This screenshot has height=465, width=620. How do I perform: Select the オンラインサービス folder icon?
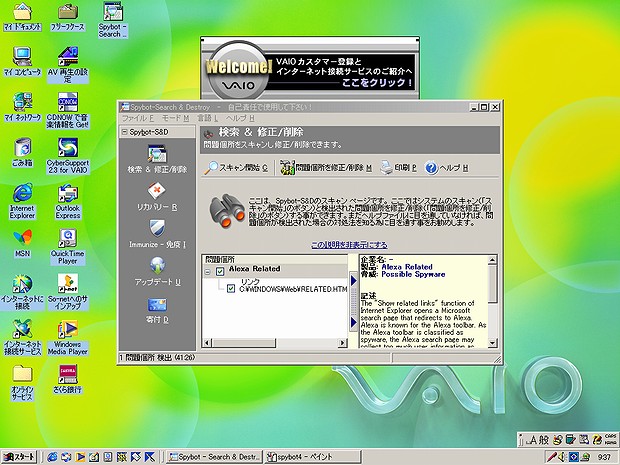tap(22, 383)
